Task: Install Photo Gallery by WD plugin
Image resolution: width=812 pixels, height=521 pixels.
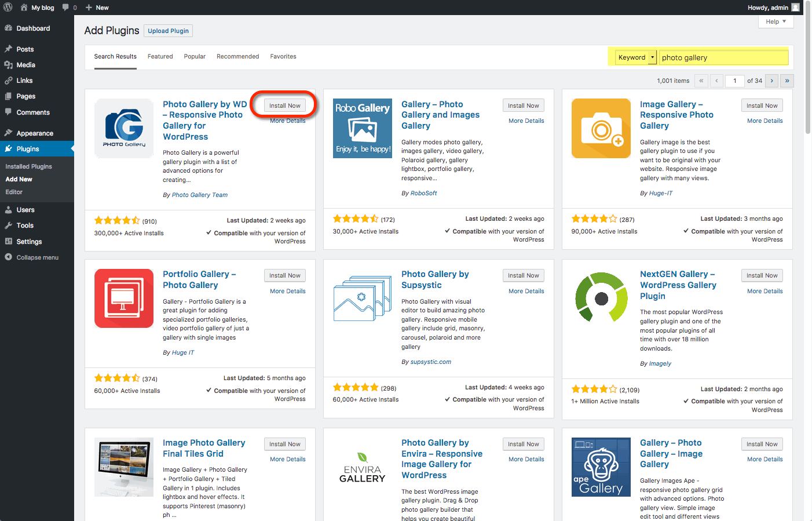Action: click(285, 105)
